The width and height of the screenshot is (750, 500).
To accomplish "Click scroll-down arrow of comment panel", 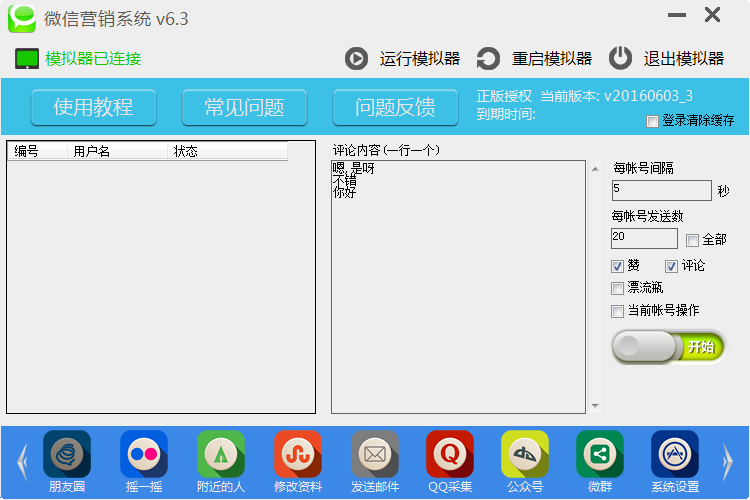I will (596, 406).
